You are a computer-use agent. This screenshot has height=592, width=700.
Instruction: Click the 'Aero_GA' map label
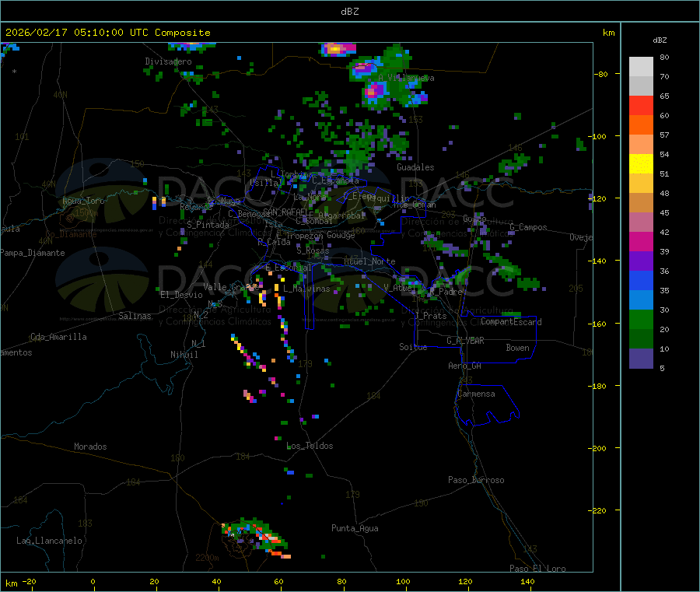coord(465,366)
